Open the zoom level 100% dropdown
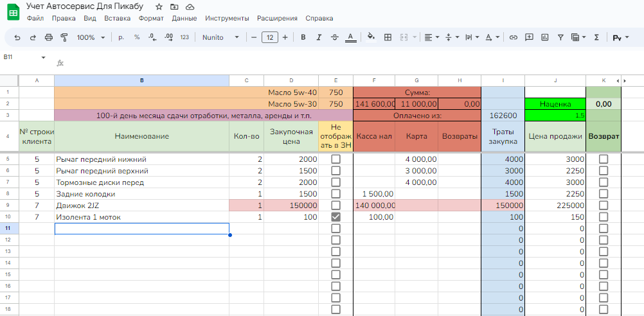 coord(90,37)
